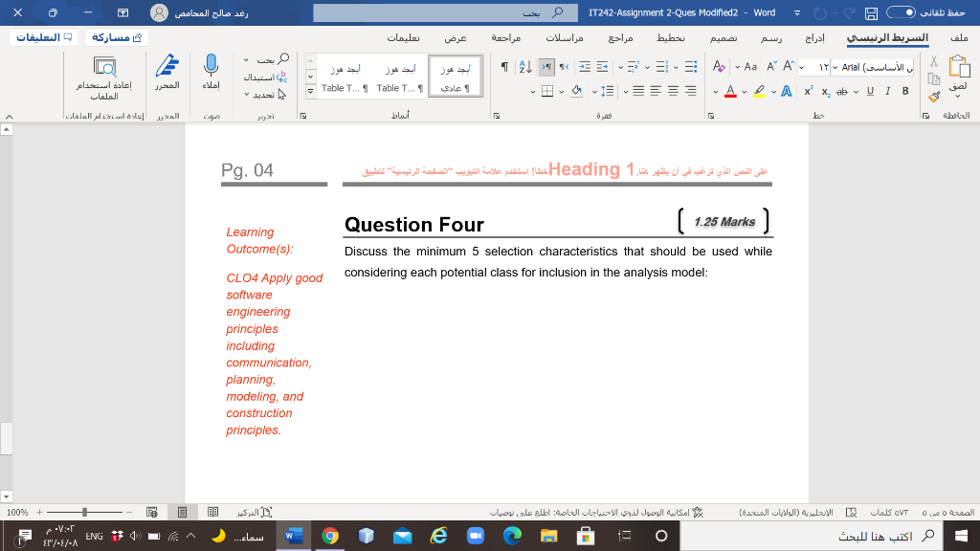Select the Format Painter brush
Screen dimensions: 980x551
tap(934, 97)
